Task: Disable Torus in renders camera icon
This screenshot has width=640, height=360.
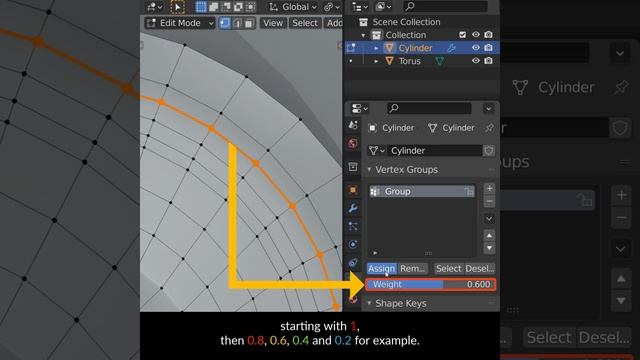Action: (489, 61)
